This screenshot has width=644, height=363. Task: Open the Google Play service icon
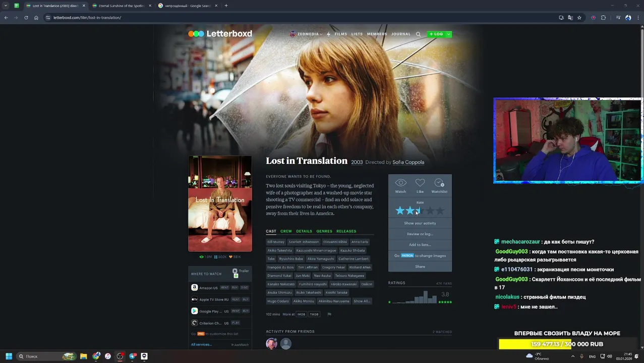(194, 311)
